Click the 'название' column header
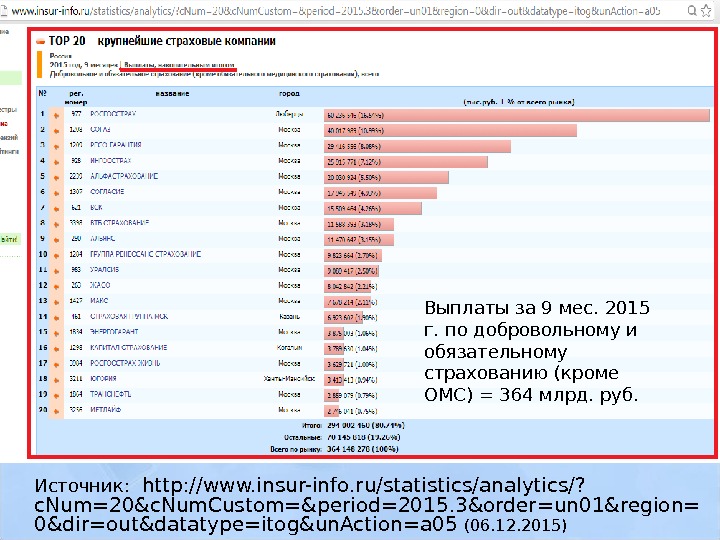The image size is (720, 540). pos(172,94)
